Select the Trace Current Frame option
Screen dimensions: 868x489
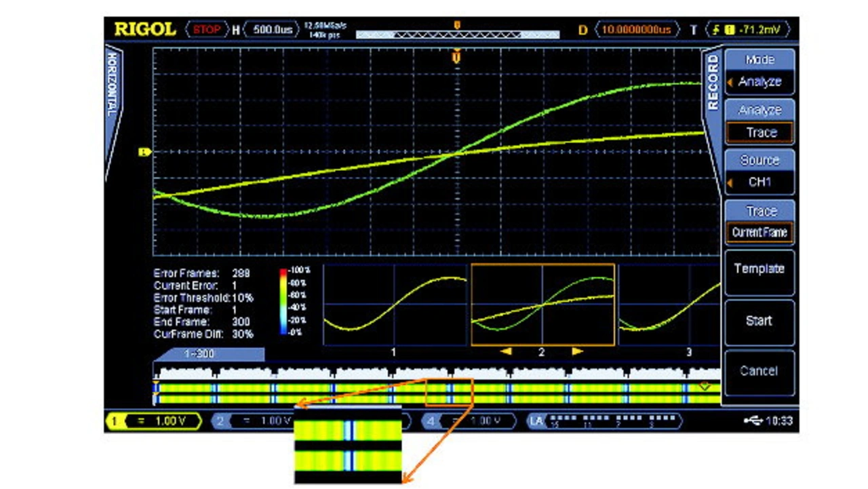[x=759, y=222]
